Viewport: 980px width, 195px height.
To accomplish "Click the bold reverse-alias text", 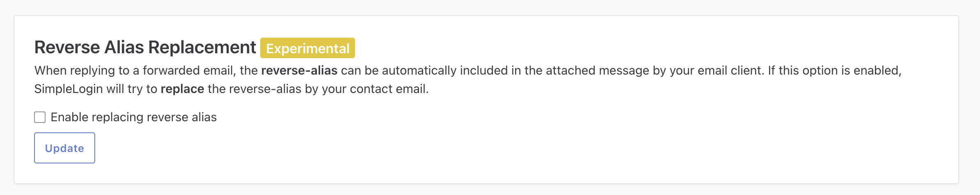I will point(299,70).
